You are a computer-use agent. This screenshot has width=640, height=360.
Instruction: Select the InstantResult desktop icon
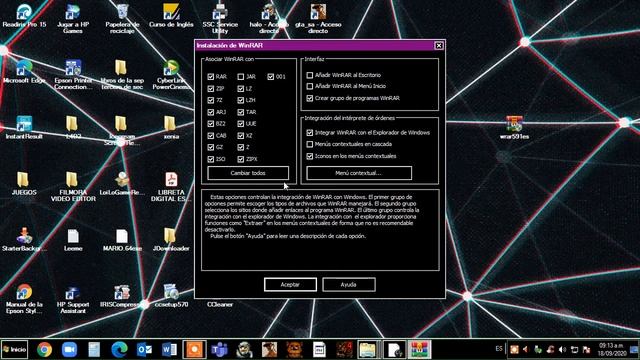[24, 128]
